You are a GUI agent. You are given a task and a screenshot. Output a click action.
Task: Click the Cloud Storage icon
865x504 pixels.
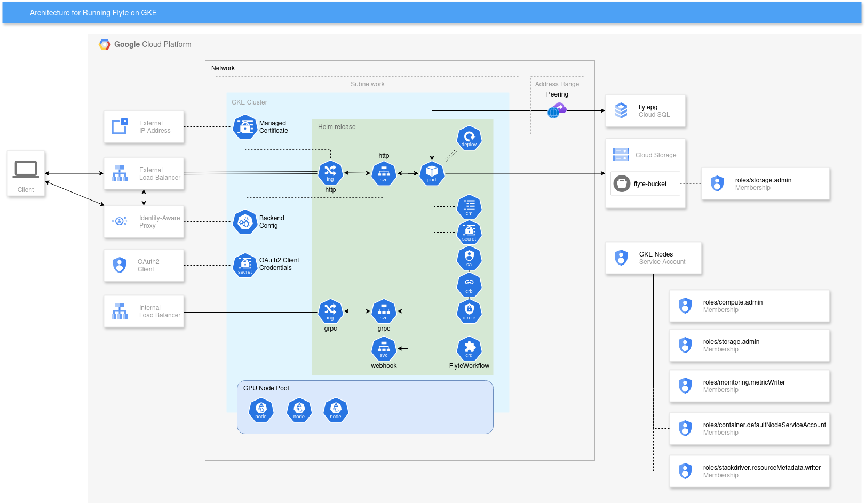(x=621, y=155)
